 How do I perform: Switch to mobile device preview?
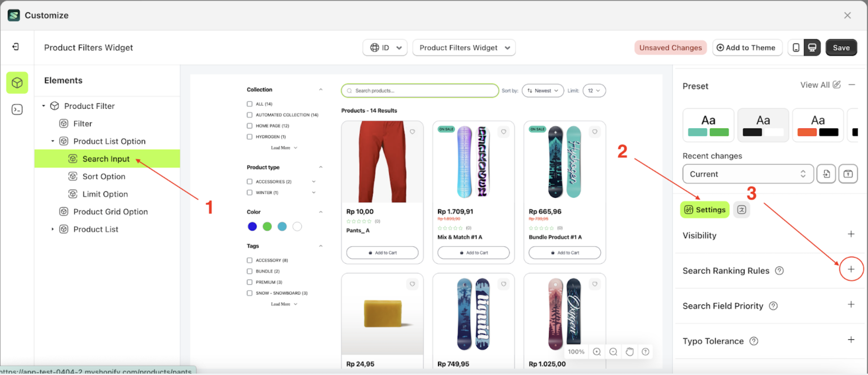pyautogui.click(x=796, y=47)
